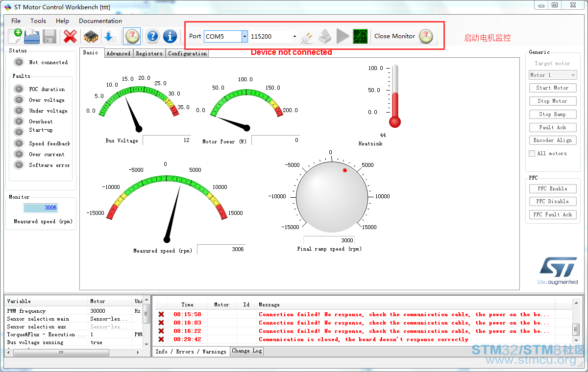Save project using the floppy disk icon
Screen dimensions: 588x372
point(49,36)
